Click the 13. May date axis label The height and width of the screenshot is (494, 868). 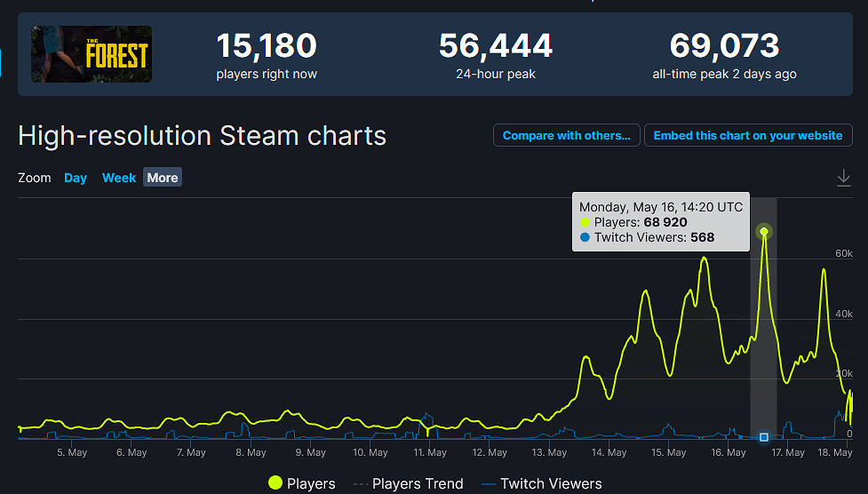(550, 453)
